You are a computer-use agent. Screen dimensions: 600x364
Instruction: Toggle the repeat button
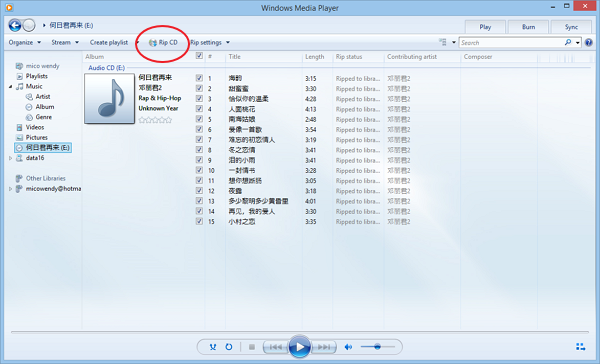click(x=228, y=347)
